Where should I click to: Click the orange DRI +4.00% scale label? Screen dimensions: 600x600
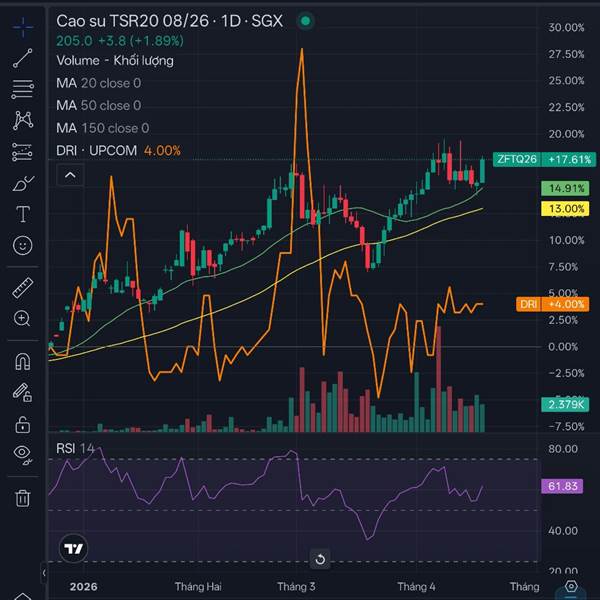553,304
